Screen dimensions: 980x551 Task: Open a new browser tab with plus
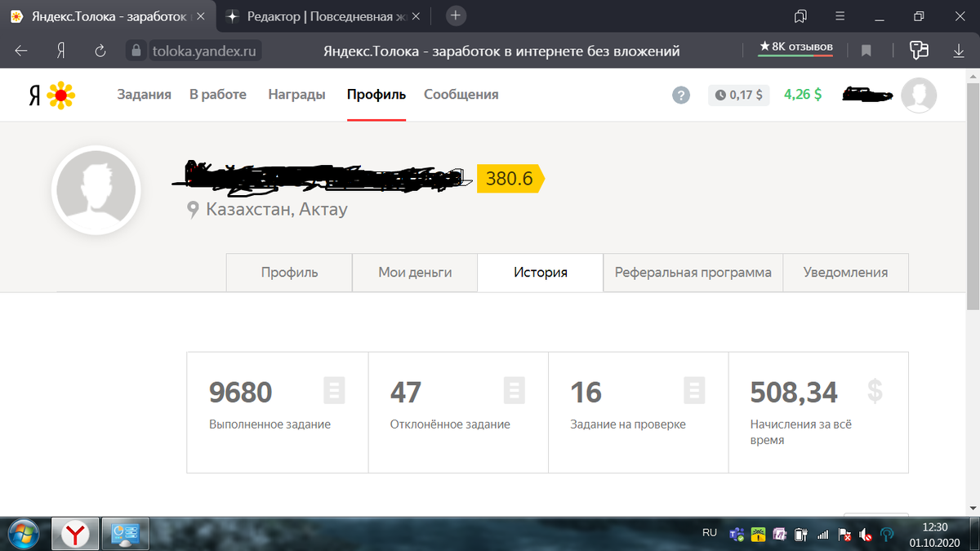(x=456, y=16)
